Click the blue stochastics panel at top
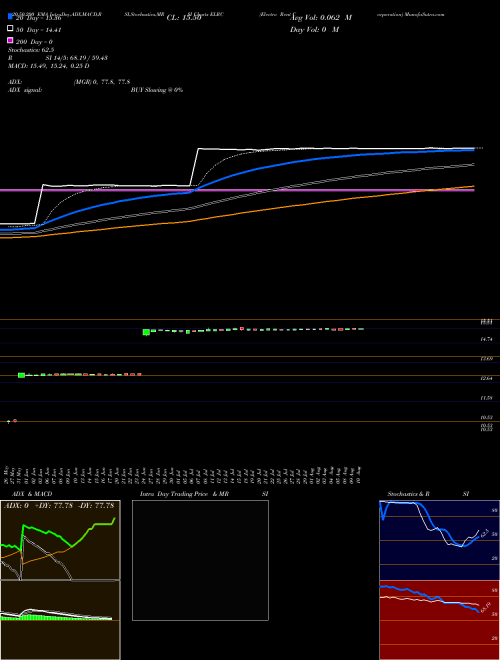The image size is (500, 660). (x=439, y=540)
